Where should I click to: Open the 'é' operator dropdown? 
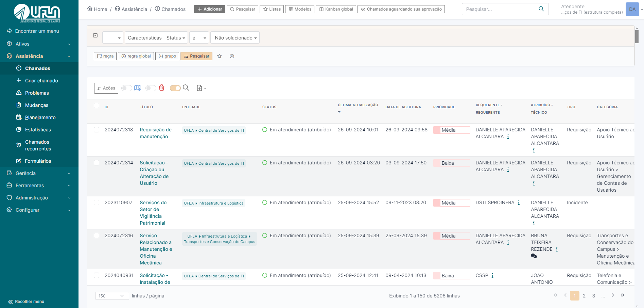coord(199,38)
